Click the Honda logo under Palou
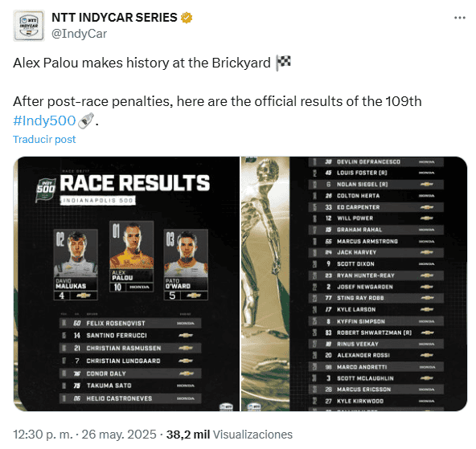This screenshot has height=449, width=476. coord(139,287)
